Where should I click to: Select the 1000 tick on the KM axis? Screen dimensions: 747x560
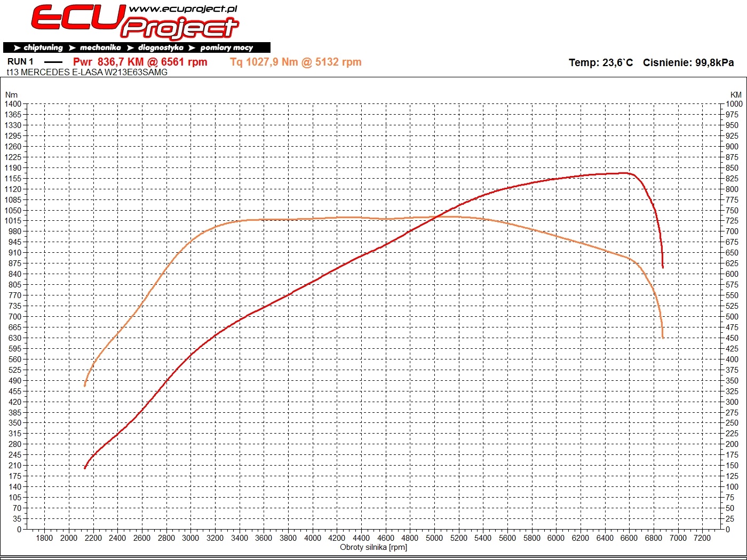coord(734,104)
